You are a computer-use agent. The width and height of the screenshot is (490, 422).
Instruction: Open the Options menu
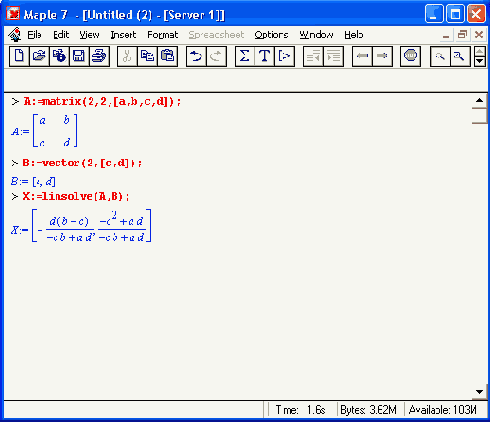tap(271, 35)
